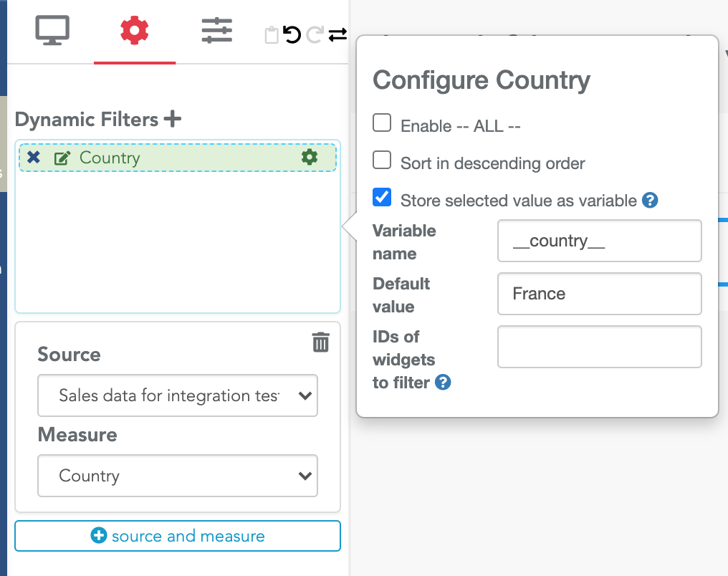Remove the Country filter with X
The height and width of the screenshot is (576, 728).
[33, 158]
